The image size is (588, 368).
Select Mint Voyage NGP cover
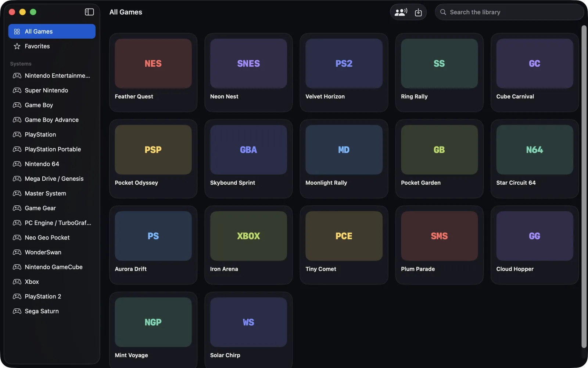tap(153, 322)
